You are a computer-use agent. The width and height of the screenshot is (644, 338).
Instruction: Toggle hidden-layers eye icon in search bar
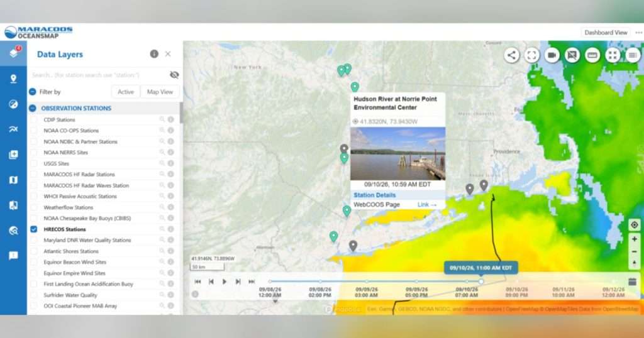click(174, 75)
